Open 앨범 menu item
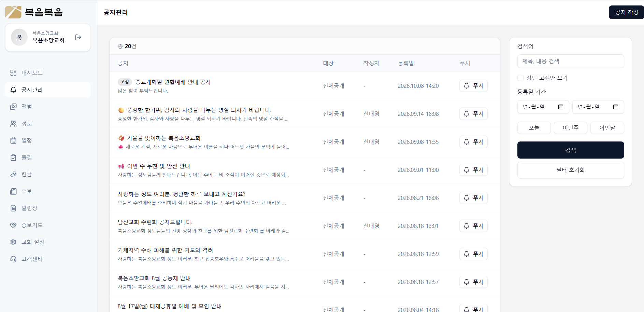644x312 pixels. click(48, 107)
